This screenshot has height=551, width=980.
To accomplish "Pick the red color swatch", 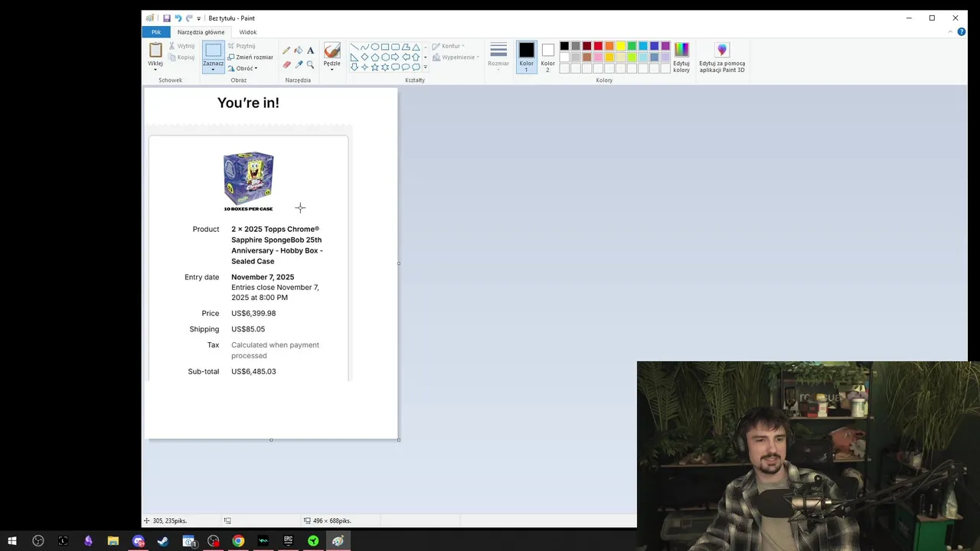I will 598,46.
